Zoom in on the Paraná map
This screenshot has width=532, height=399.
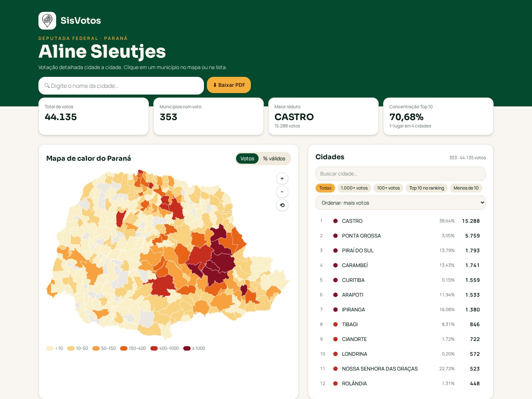click(x=282, y=178)
